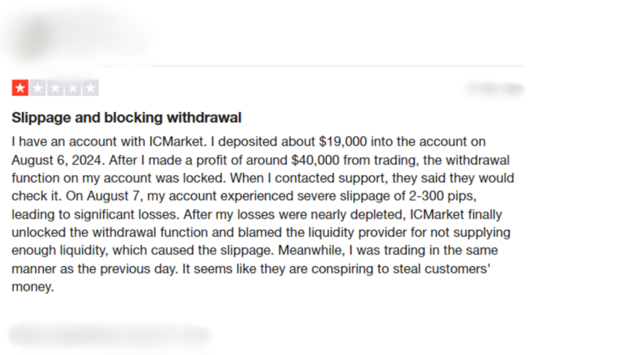This screenshot has width=644, height=355.
Task: Click the "On August 7" text
Action: (x=104, y=196)
